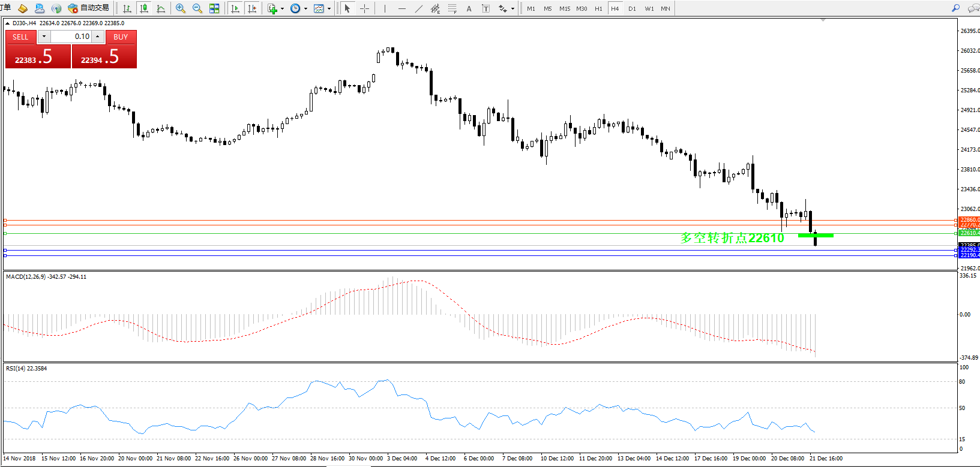Zoom out of the chart
980x467 pixels.
197,8
